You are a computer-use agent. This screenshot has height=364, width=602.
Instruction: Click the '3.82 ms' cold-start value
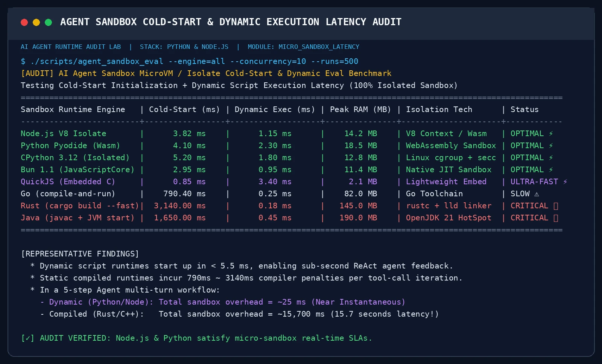(x=189, y=133)
